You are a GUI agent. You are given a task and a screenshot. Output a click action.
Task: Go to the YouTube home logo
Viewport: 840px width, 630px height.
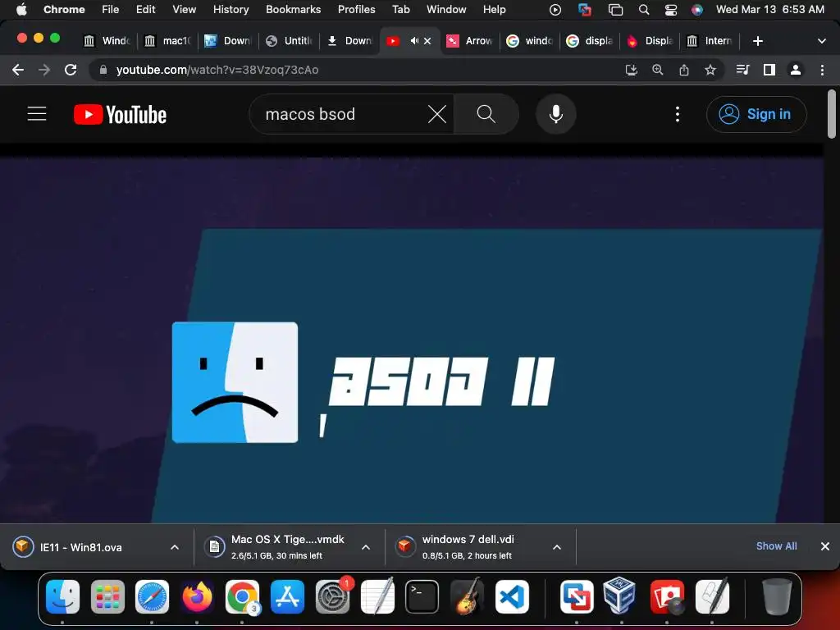pos(120,115)
